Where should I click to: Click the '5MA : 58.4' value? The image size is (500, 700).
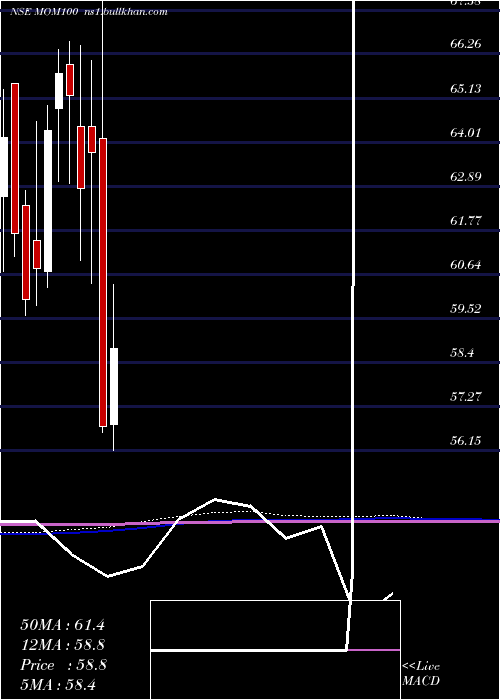point(58,684)
